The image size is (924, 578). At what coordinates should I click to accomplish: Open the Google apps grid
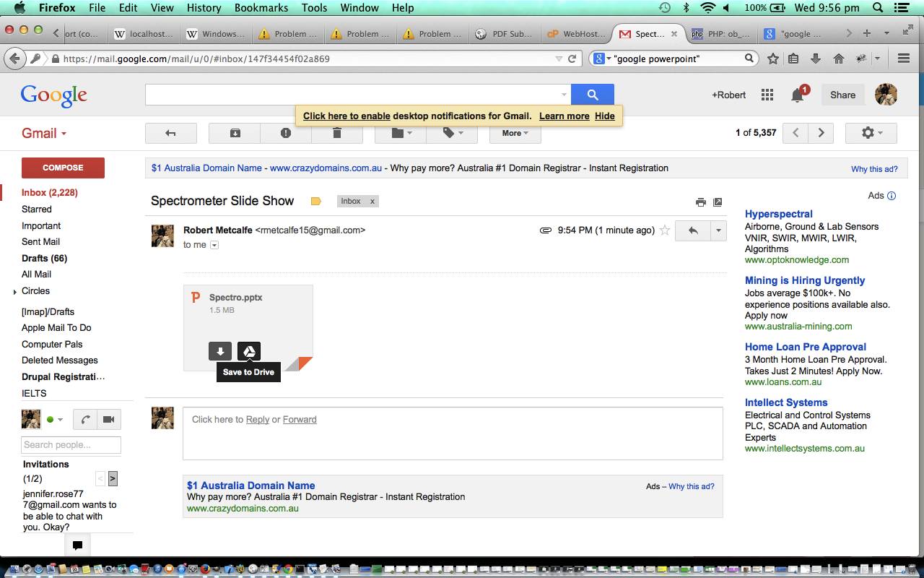(x=767, y=95)
